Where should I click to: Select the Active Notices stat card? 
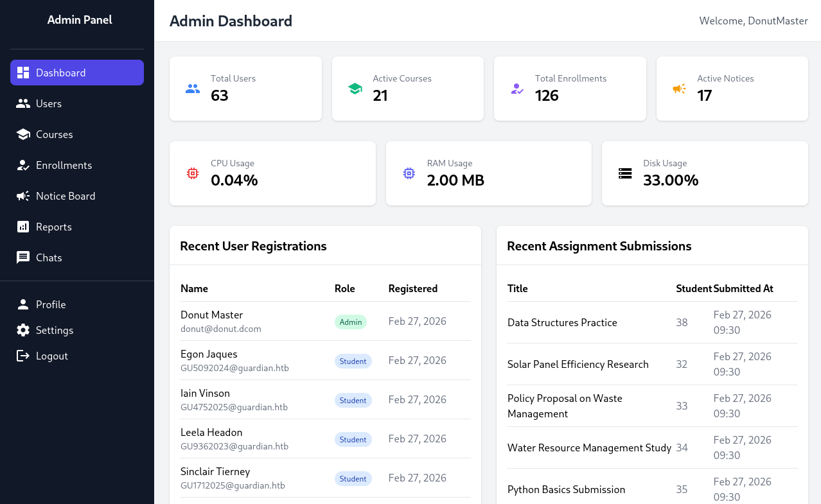[x=732, y=89]
